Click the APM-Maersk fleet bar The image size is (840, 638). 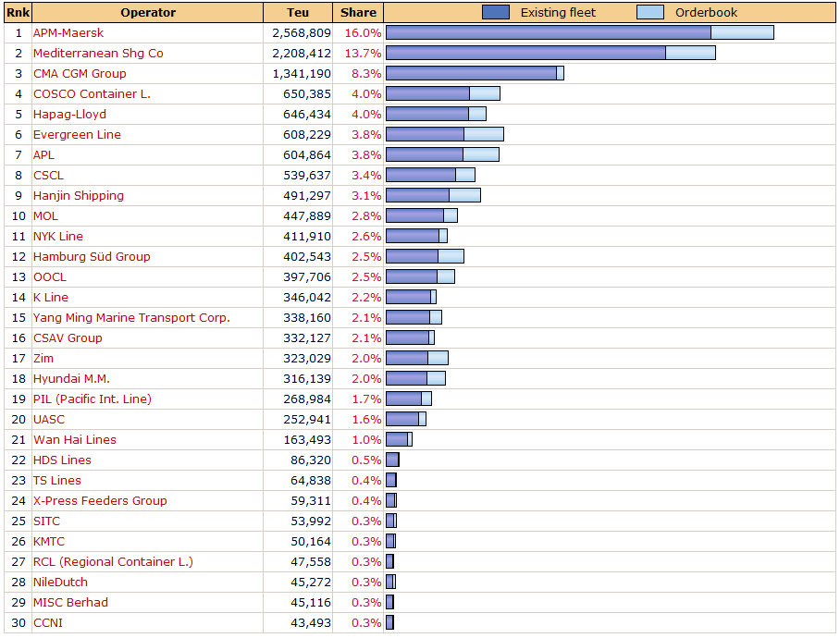pos(580,32)
